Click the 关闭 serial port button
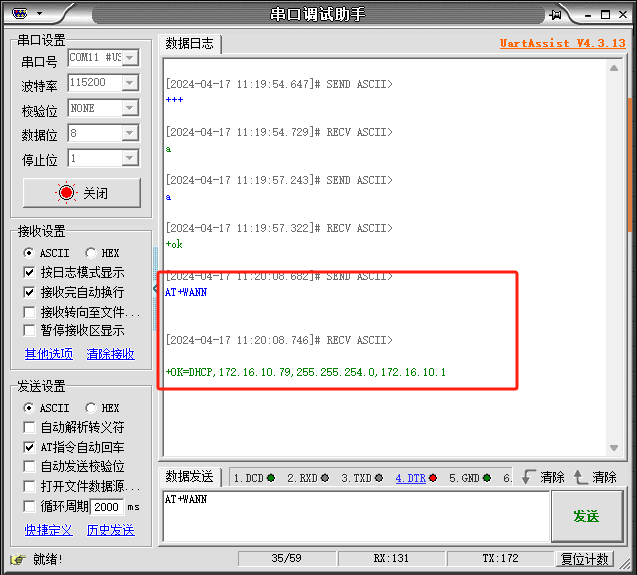 (82, 193)
